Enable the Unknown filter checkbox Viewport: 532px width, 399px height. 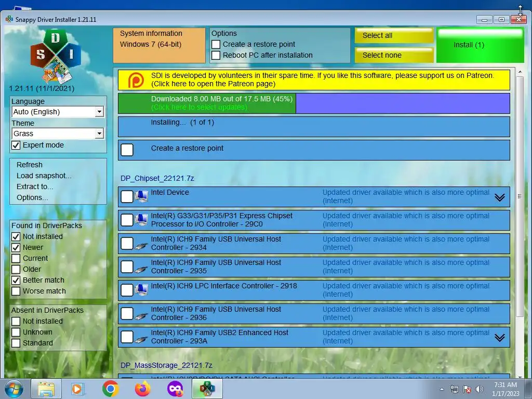(x=16, y=332)
